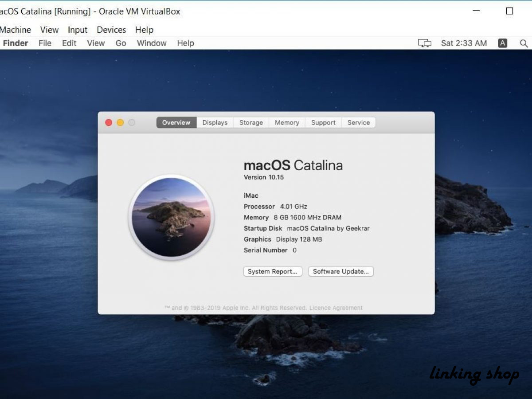The width and height of the screenshot is (532, 399).
Task: Click the red close traffic light button
Action: pos(109,122)
